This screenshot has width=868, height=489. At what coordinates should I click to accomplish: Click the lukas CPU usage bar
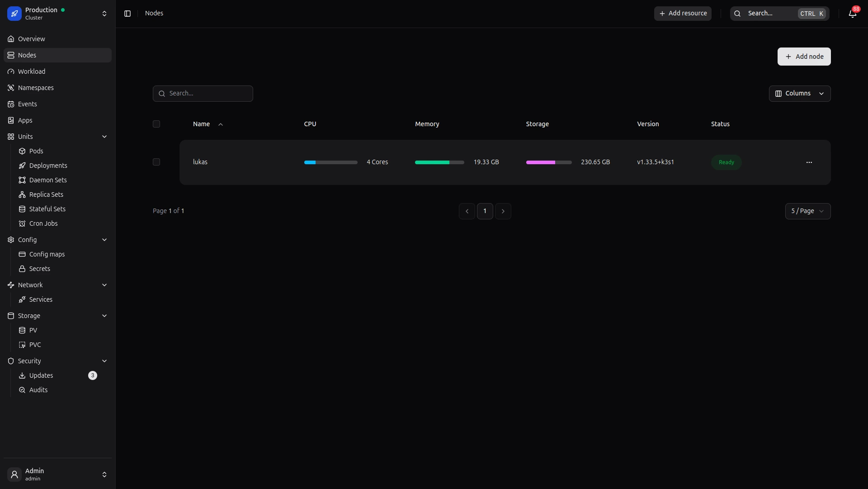coord(330,162)
